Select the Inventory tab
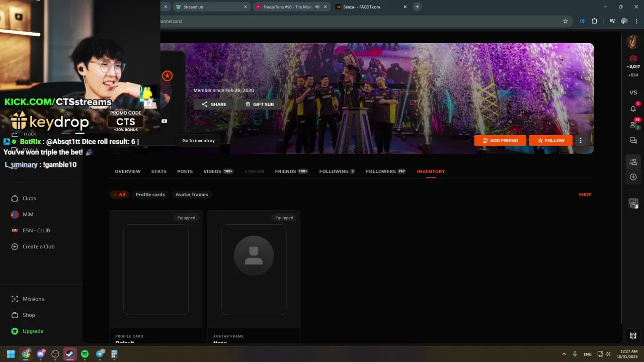Viewport: 644px width, 362px height. tap(431, 171)
